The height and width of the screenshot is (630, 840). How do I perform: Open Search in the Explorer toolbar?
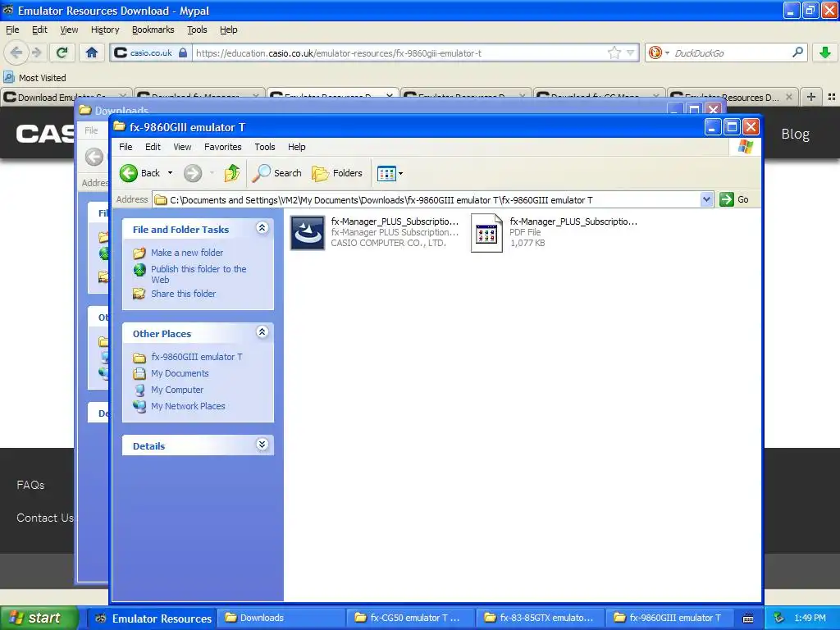[277, 173]
